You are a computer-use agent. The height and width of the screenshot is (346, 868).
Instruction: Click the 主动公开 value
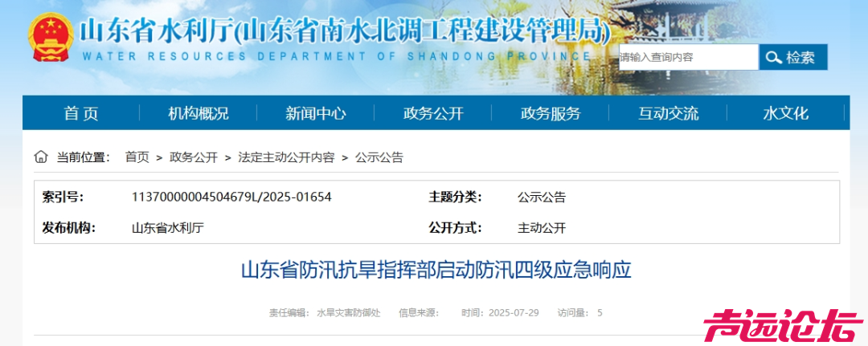point(542,228)
